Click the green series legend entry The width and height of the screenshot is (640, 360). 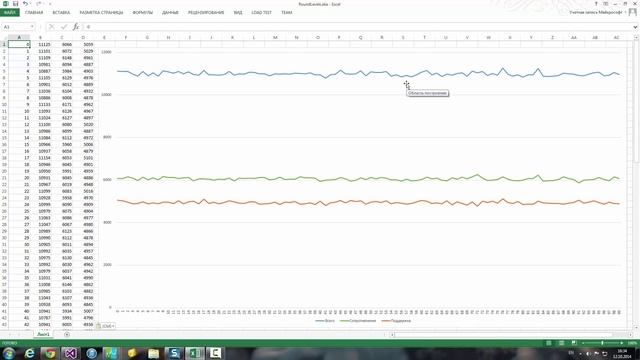pos(358,321)
